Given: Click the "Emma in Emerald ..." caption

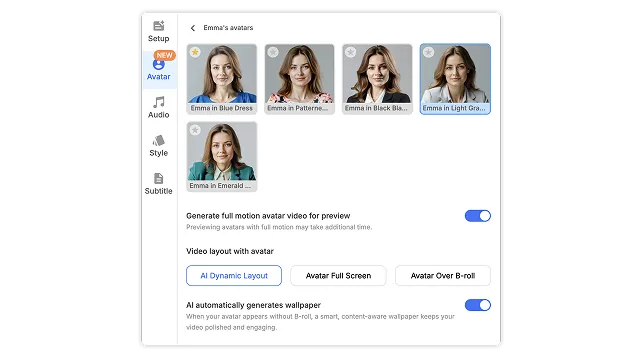Looking at the screenshot, I should pyautogui.click(x=220, y=186).
